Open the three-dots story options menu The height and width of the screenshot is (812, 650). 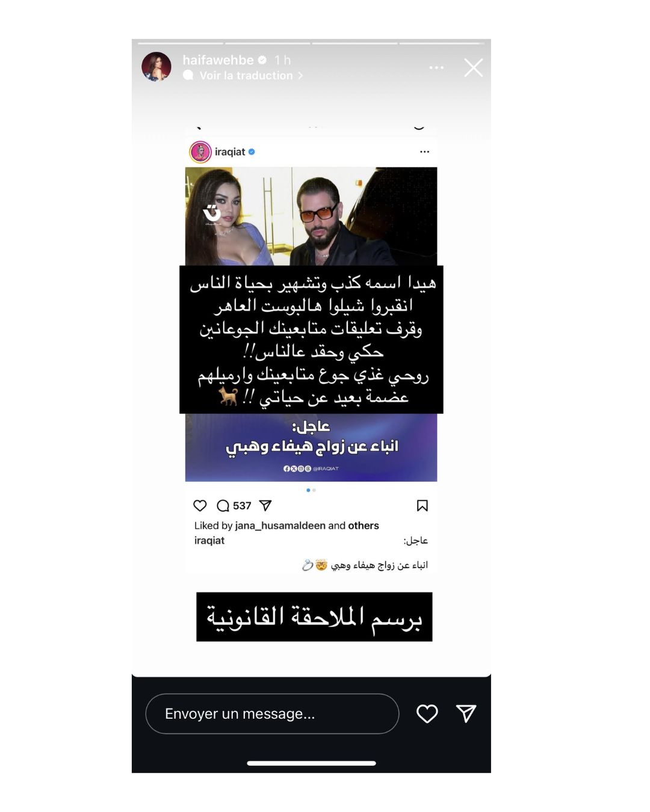pos(436,67)
